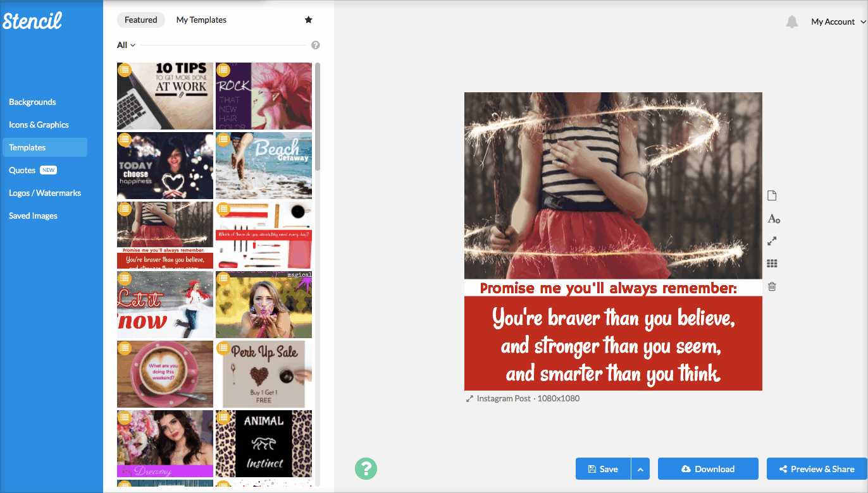Select the Promise me sparkler template thumbnail
The width and height of the screenshot is (868, 493).
pos(165,235)
